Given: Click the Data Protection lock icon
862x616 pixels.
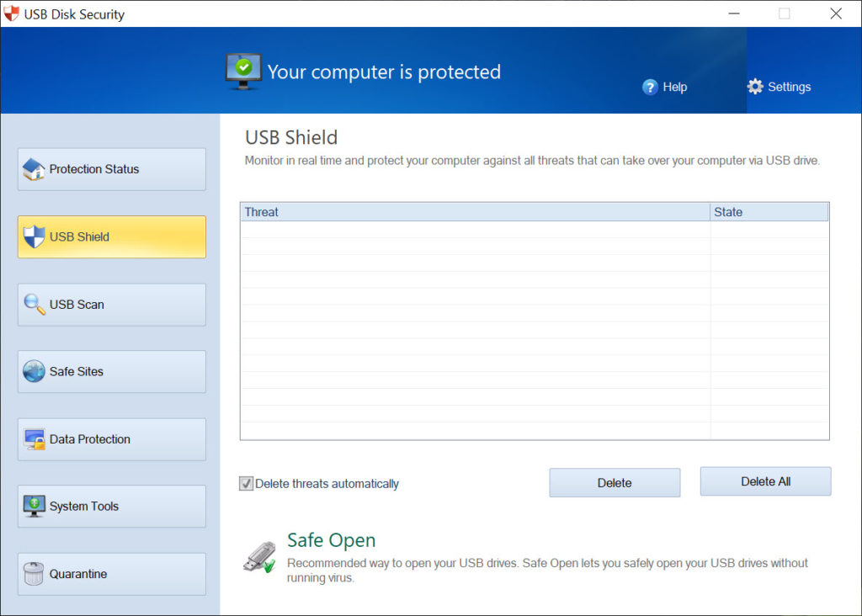Looking at the screenshot, I should (35, 439).
